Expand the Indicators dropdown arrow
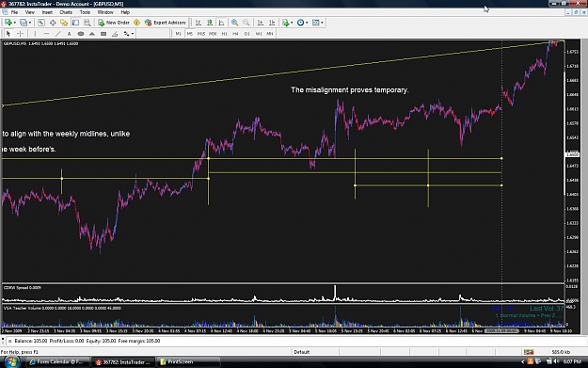The image size is (588, 368). click(292, 23)
